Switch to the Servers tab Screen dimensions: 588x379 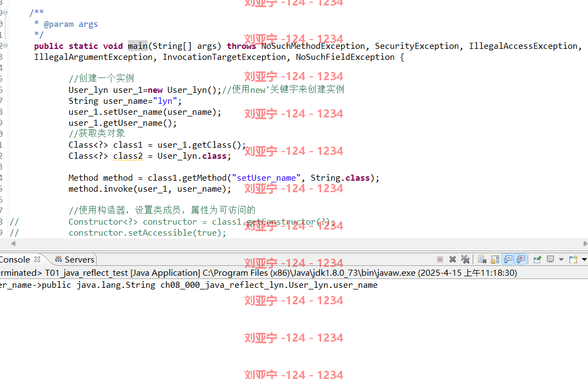point(75,259)
